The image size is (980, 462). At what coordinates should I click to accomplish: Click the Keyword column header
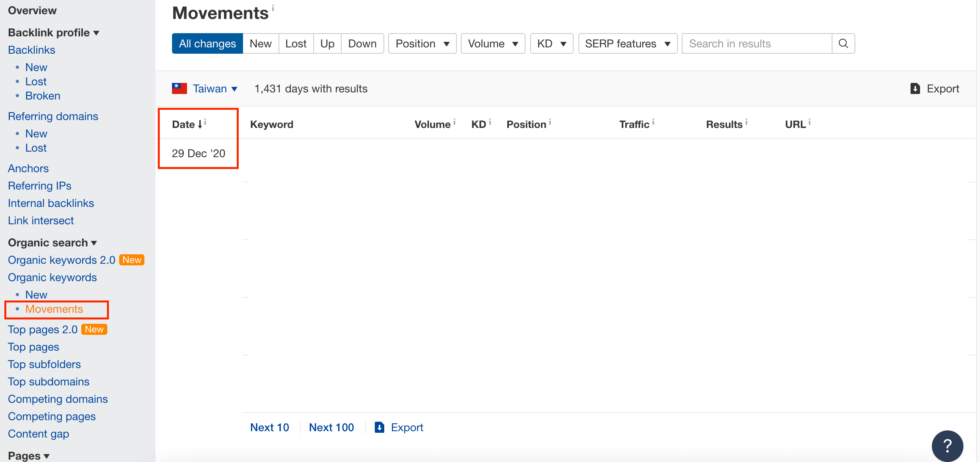271,124
